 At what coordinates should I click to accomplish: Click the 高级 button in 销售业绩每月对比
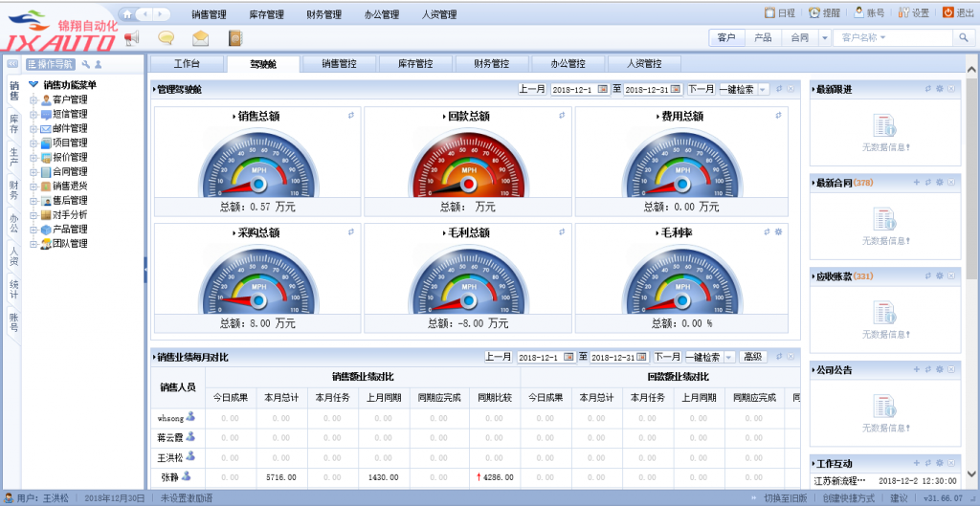753,357
